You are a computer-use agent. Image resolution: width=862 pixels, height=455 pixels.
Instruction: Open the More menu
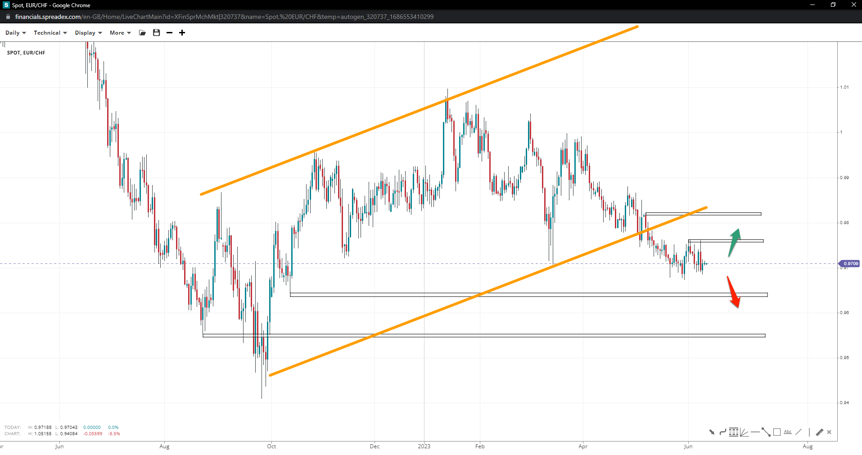coord(120,33)
